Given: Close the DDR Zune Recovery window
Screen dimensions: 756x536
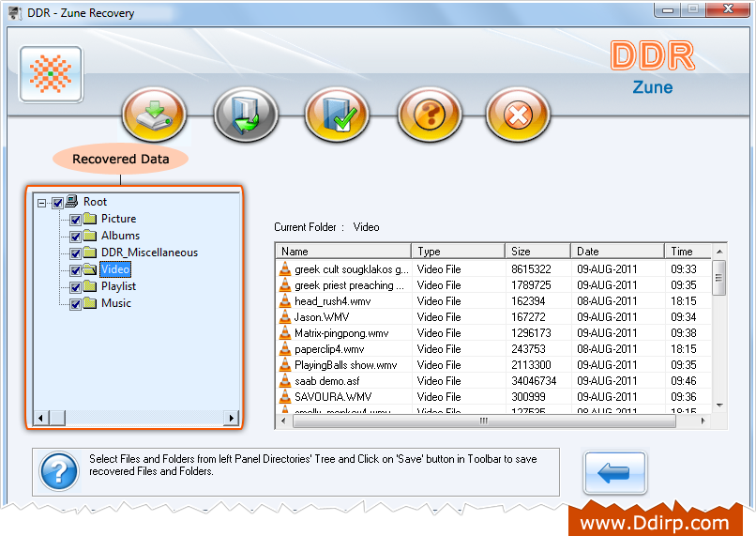Looking at the screenshot, I should 729,9.
